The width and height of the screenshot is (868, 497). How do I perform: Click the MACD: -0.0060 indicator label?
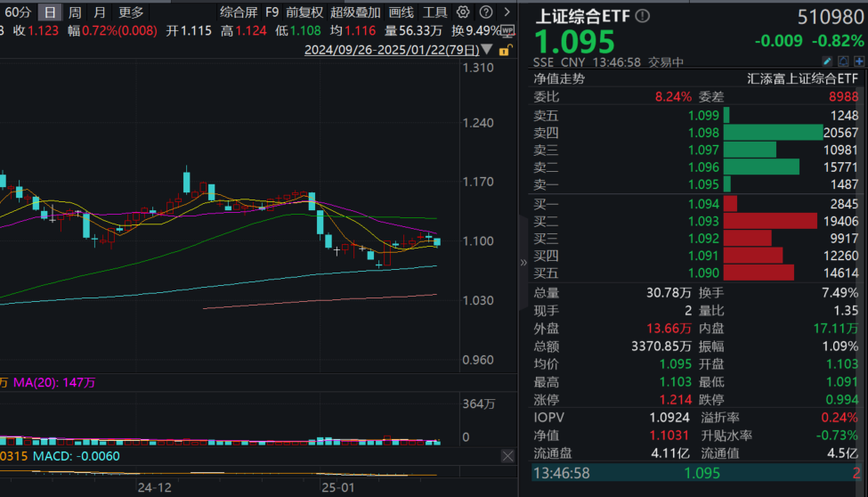(77, 456)
